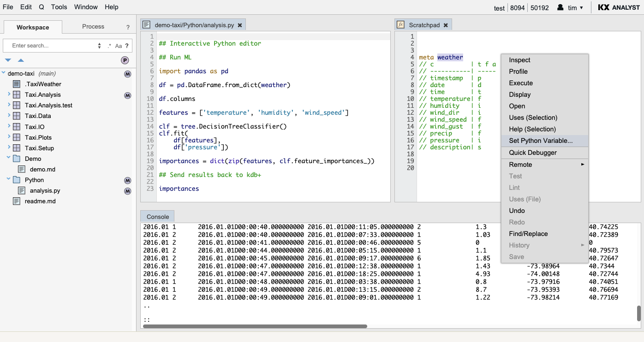Screen dimensions: 644x342
Task: Toggle case-sensitive Aa search option
Action: point(119,46)
